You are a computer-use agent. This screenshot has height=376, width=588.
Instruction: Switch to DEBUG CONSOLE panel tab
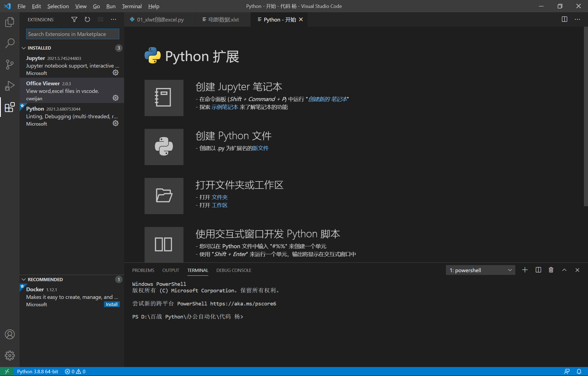click(x=234, y=270)
